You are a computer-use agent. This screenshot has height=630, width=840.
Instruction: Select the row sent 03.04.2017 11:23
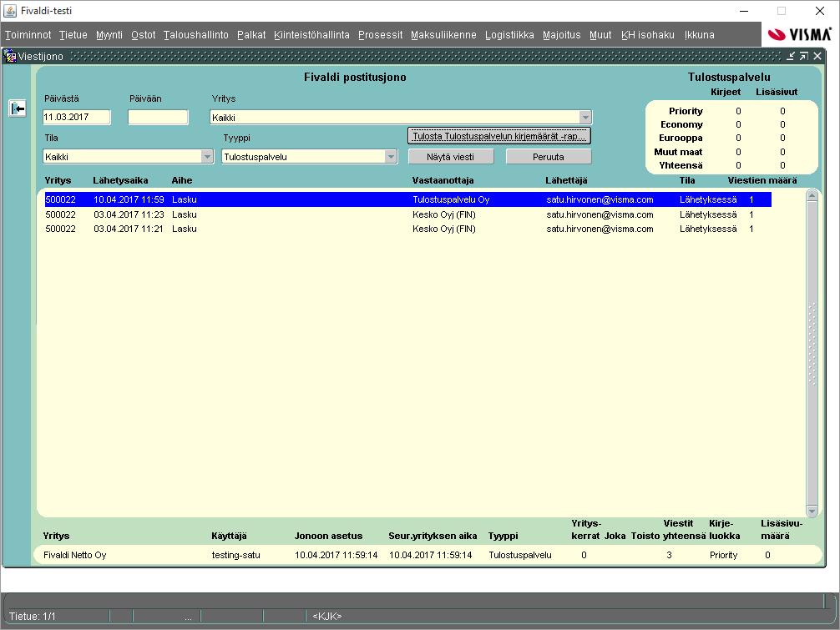407,214
